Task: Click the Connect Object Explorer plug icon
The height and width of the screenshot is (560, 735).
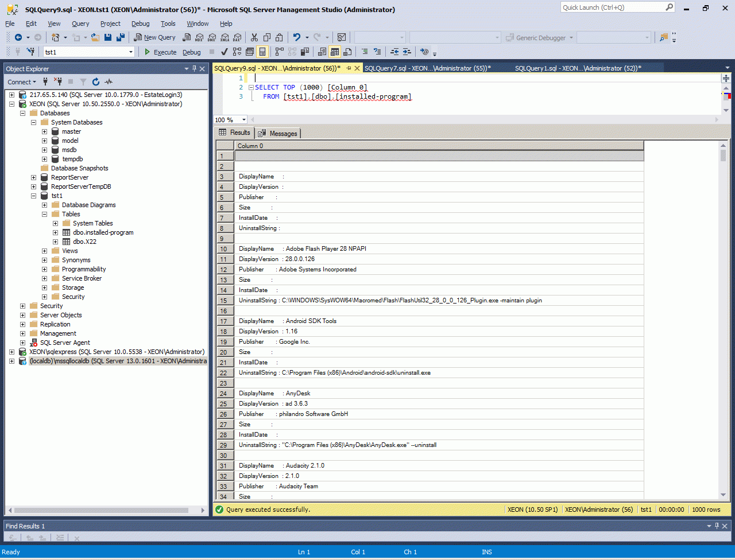Action: pyautogui.click(x=45, y=82)
